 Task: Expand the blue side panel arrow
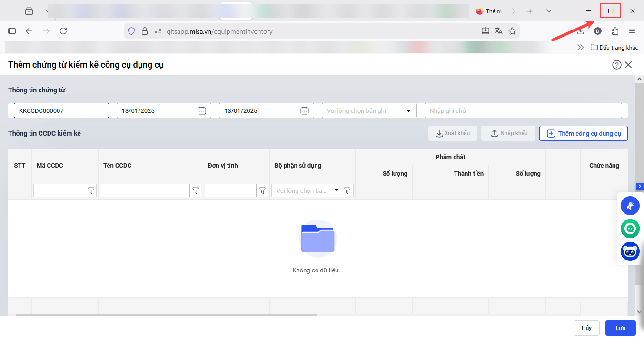640,186
